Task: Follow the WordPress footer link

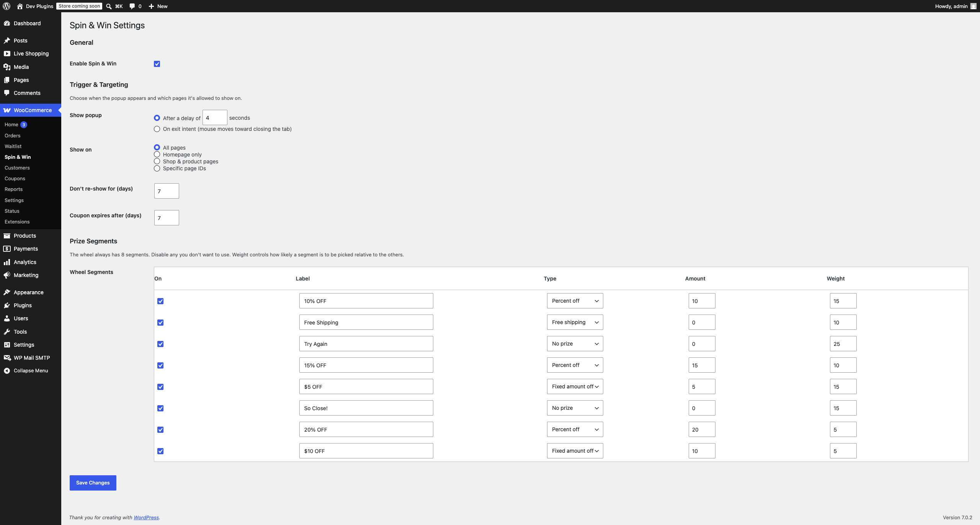Action: point(146,517)
